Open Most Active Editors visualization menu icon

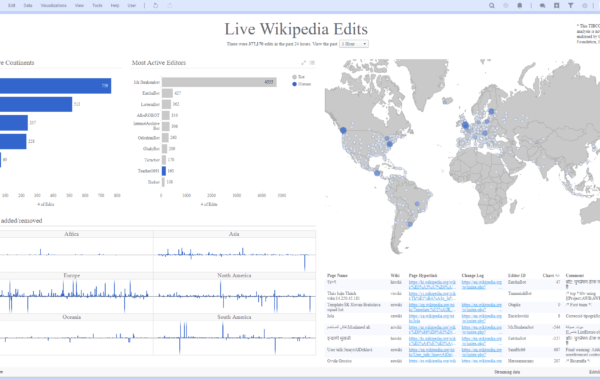tap(312, 63)
